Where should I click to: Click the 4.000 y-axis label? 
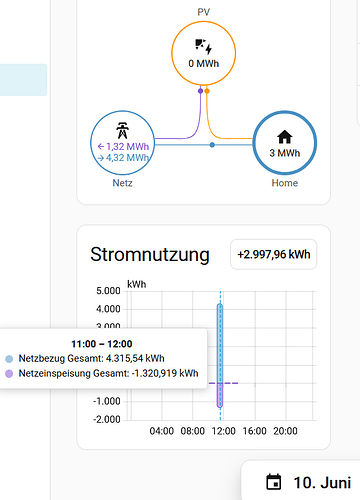(x=108, y=309)
